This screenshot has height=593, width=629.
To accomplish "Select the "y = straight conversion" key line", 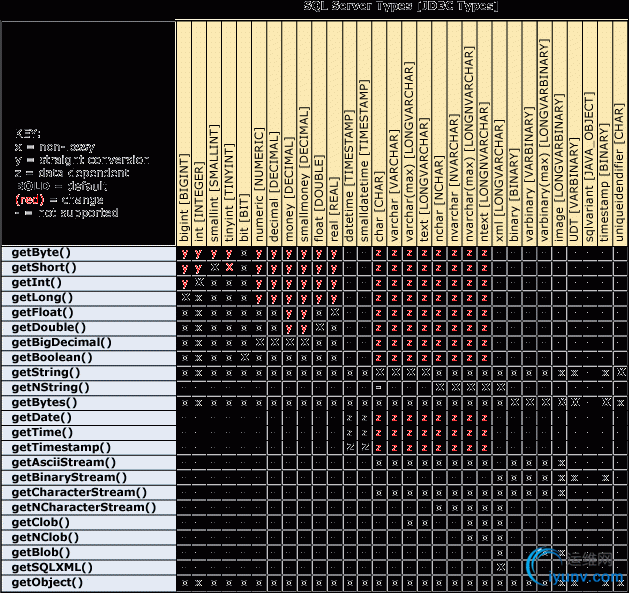I will coord(82,160).
